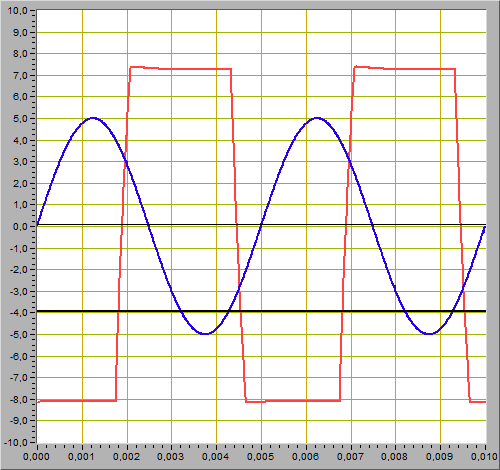The height and width of the screenshot is (470, 500).
Task: Select the 0,001 time axis label
Action: pos(81,457)
